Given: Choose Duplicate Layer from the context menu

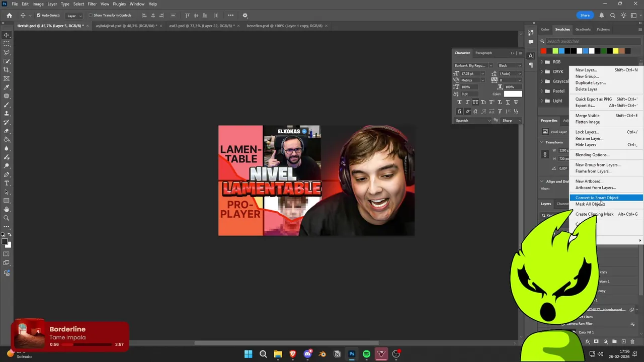Looking at the screenshot, I should coord(606,83).
